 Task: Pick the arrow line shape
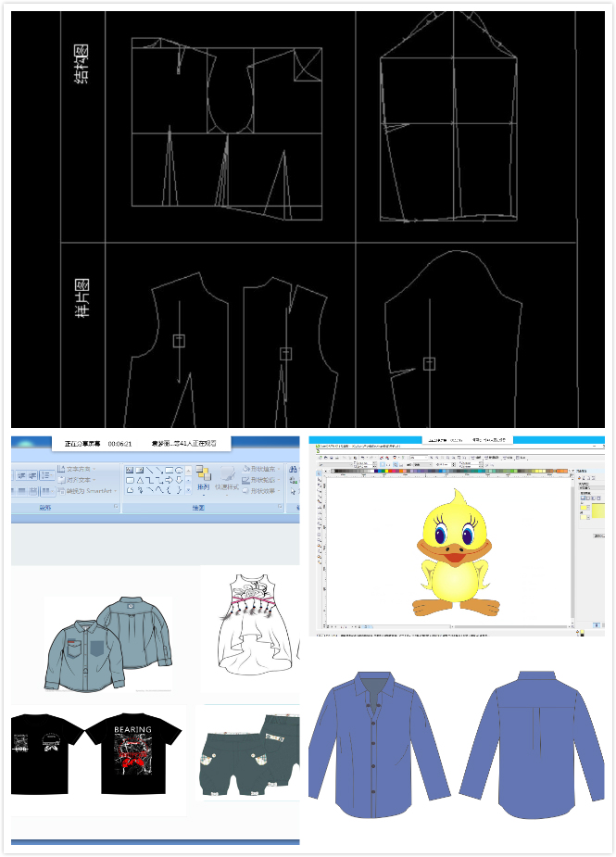tap(159, 470)
